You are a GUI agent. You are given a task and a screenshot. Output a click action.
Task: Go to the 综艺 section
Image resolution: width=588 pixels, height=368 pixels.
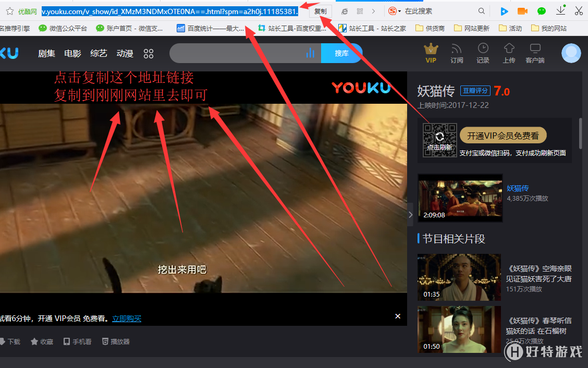point(99,54)
